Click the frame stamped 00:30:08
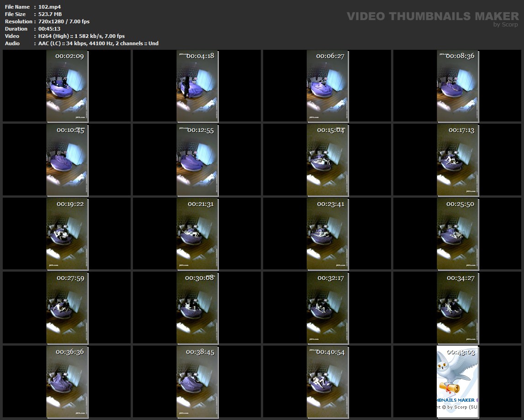Screen dimensions: 524x420 [197, 308]
